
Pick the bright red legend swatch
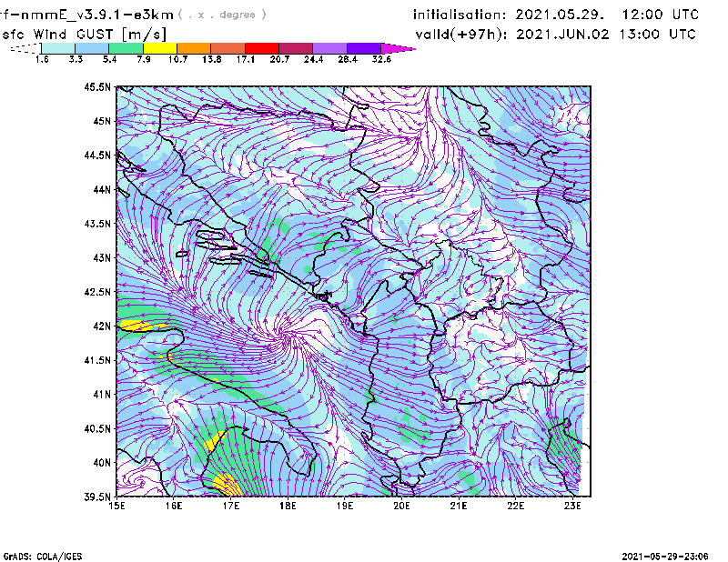[x=262, y=48]
